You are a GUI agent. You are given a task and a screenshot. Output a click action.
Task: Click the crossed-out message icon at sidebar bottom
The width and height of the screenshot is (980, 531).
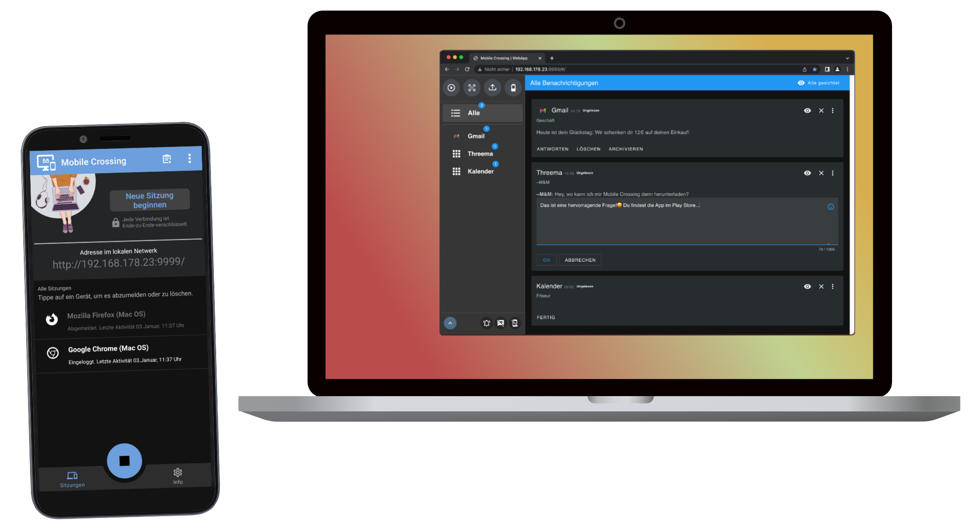coord(501,323)
